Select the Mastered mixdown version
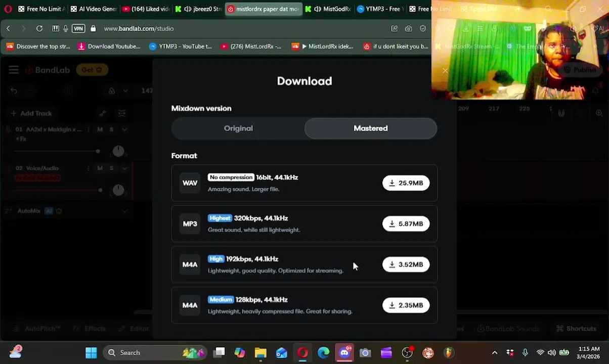This screenshot has height=364, width=609. click(371, 128)
